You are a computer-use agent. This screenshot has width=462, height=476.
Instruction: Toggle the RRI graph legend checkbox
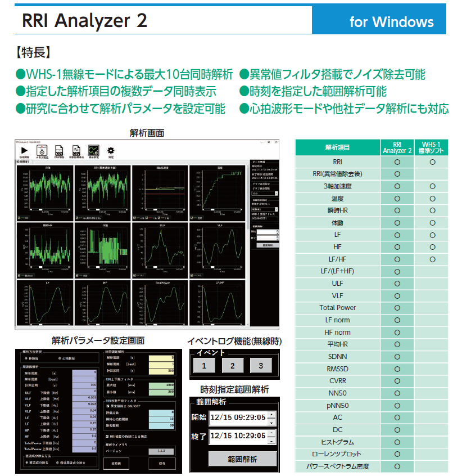click(x=20, y=218)
